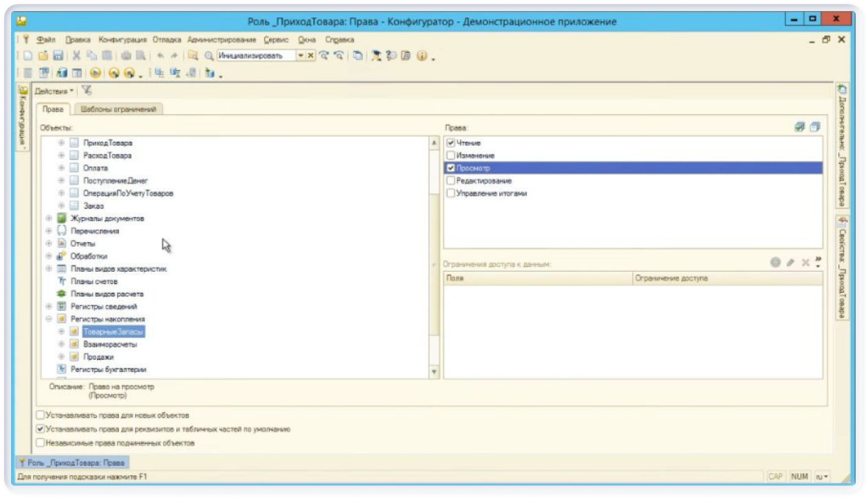
Task: Click the Undo arrow in toolbar
Action: click(160, 56)
